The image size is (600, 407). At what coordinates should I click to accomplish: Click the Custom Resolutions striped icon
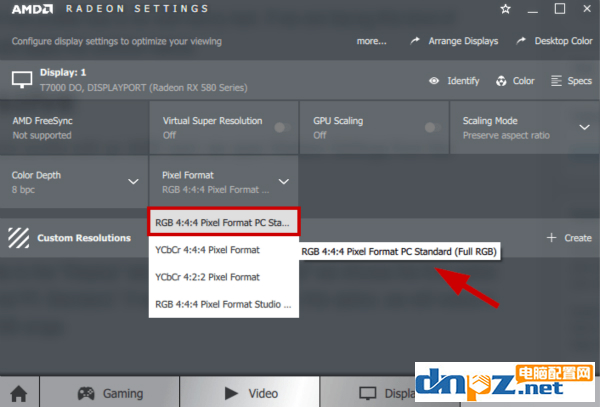coord(19,238)
